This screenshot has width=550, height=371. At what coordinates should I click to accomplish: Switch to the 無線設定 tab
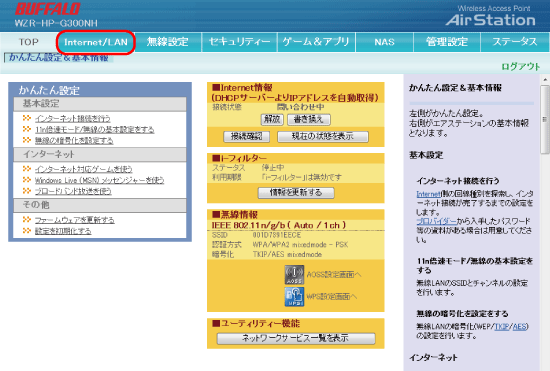tap(168, 42)
